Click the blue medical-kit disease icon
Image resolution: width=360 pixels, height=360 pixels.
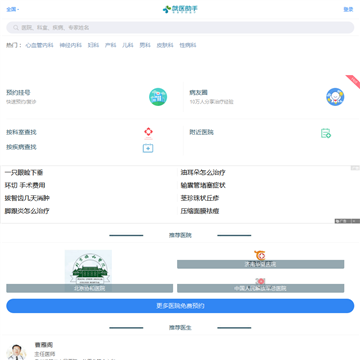148,148
